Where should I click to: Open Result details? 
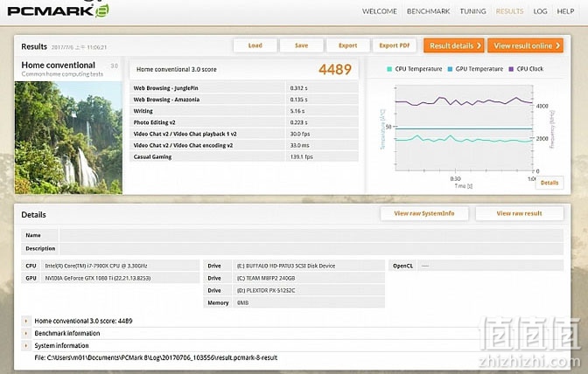pyautogui.click(x=454, y=45)
